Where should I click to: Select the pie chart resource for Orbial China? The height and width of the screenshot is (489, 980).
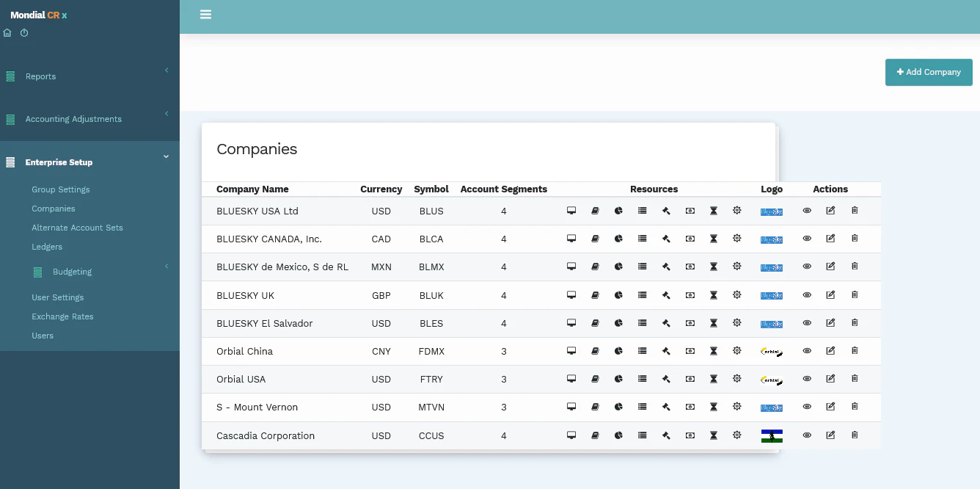pos(618,351)
